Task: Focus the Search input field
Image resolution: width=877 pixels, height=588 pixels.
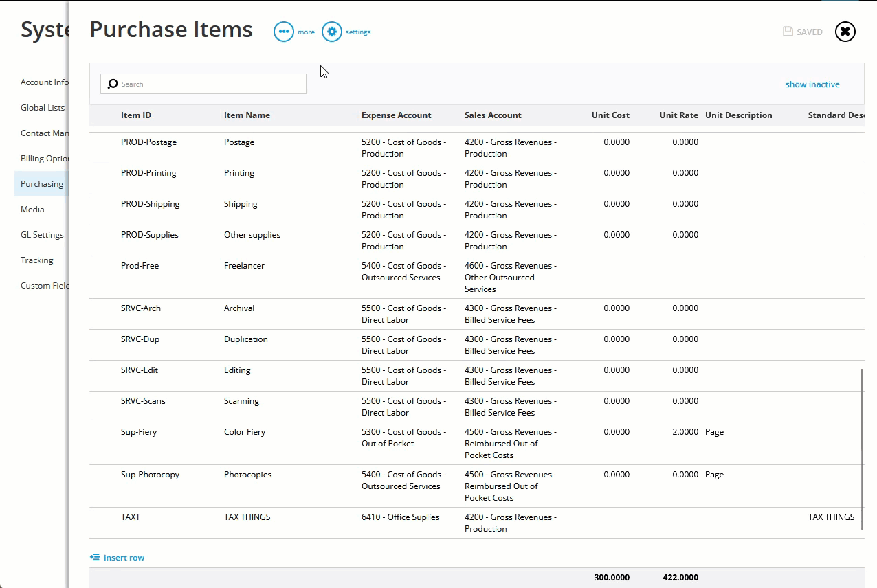Action: (203, 84)
